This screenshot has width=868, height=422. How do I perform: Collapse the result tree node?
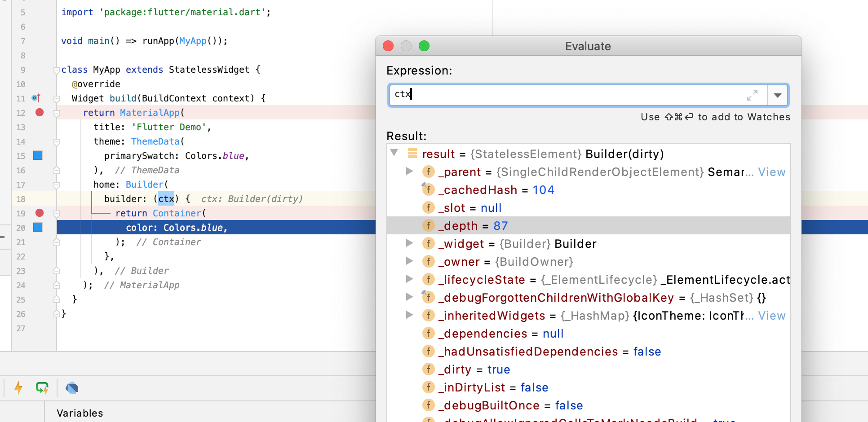click(x=394, y=153)
